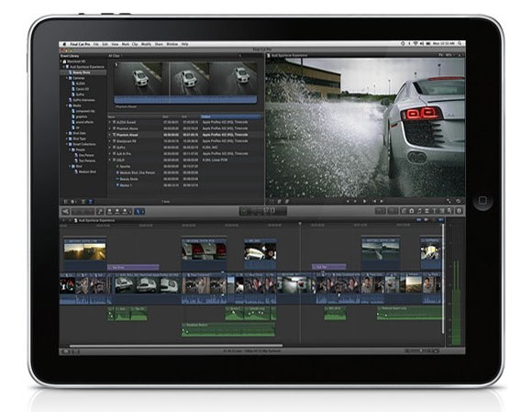The width and height of the screenshot is (532, 412).
Task: Click the volume icon in menu bar
Action: [422, 43]
